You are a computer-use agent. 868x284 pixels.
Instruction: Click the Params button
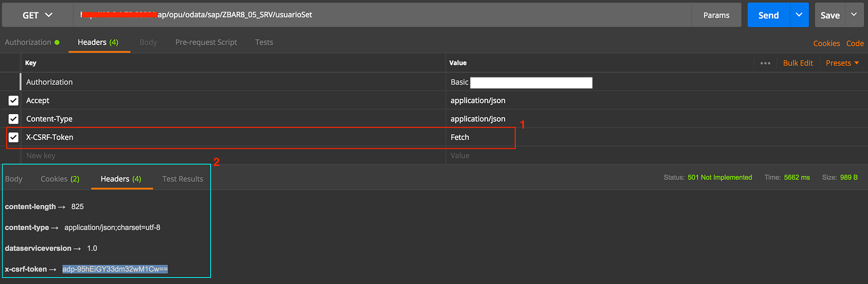[716, 15]
